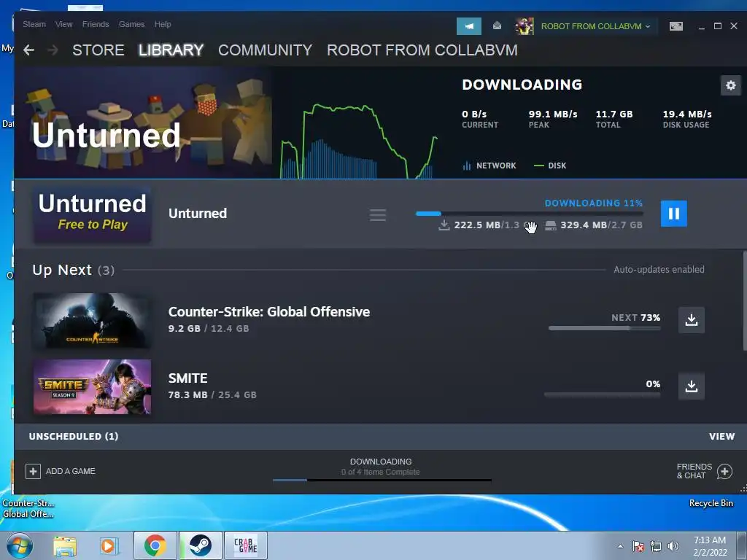Image resolution: width=747 pixels, height=560 pixels.
Task: Open FRIENDS & CHAT plus icon
Action: [x=724, y=472]
